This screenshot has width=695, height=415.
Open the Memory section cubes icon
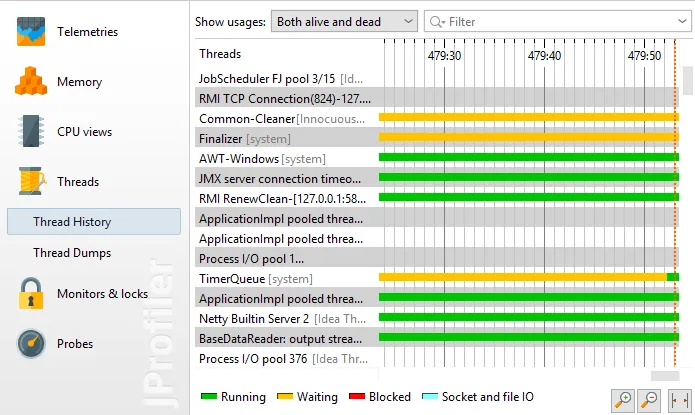click(31, 81)
